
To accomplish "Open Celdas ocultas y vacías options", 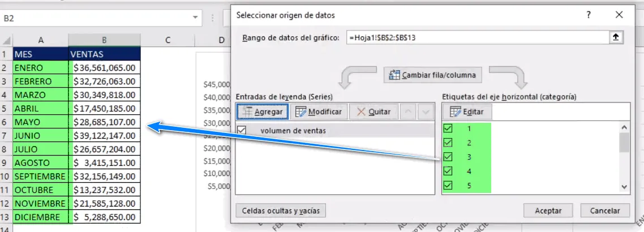I will (x=281, y=211).
